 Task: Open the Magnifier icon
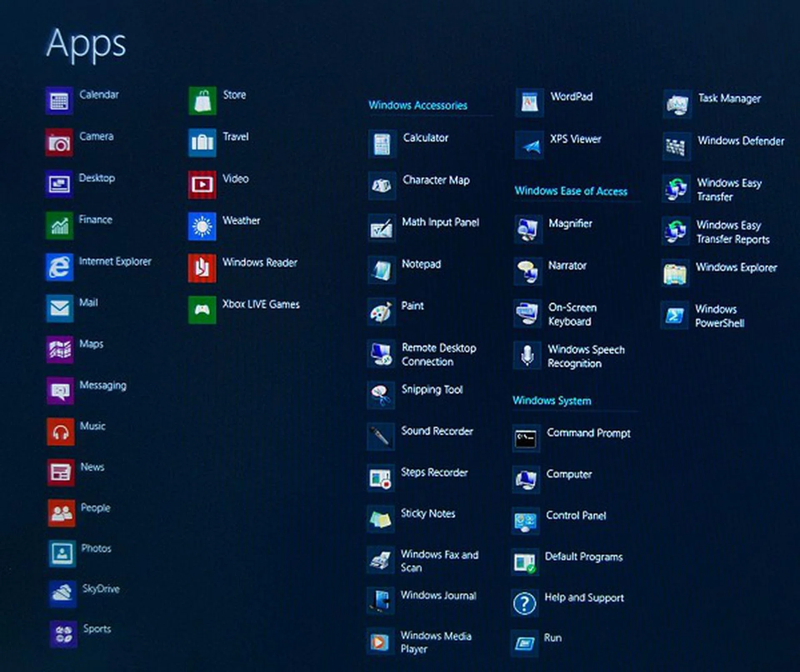tap(528, 229)
